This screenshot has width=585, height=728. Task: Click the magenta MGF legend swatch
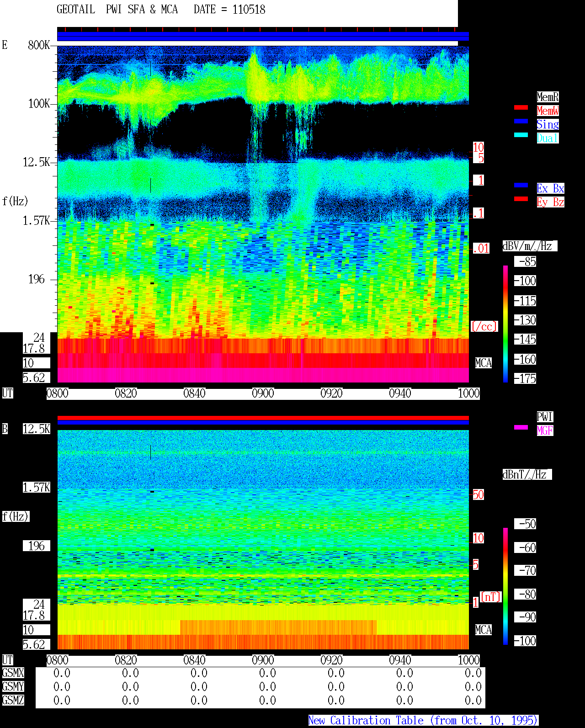tap(521, 427)
